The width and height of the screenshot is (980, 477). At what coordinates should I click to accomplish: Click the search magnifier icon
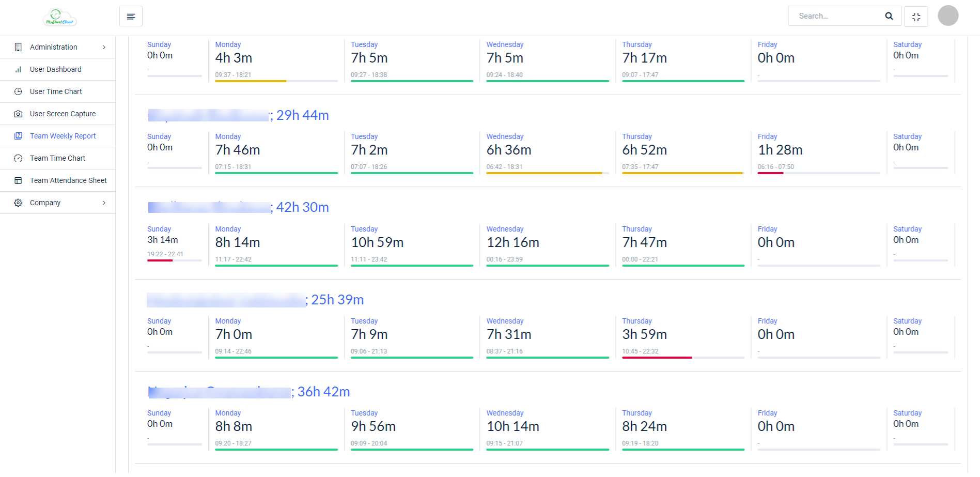889,16
